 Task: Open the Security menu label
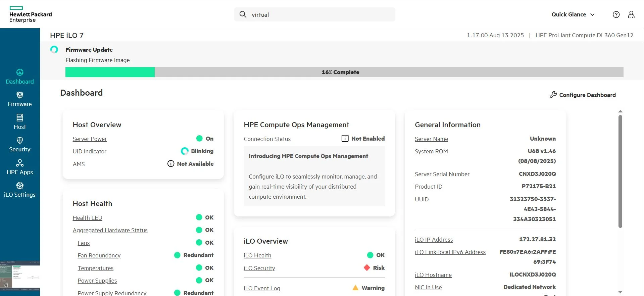coord(20,149)
